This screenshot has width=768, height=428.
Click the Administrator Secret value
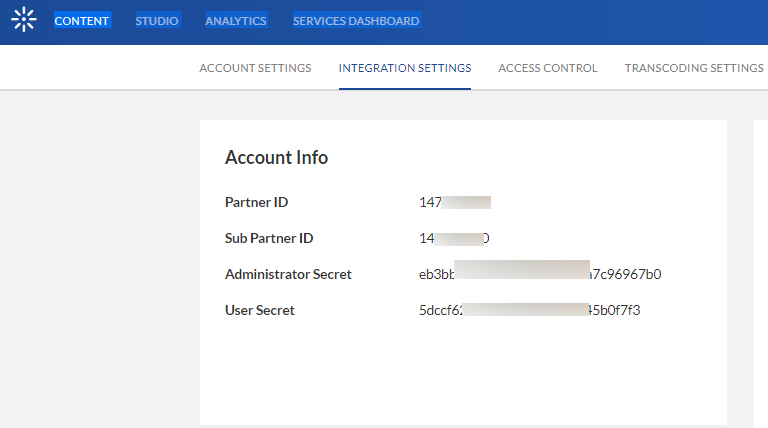540,274
